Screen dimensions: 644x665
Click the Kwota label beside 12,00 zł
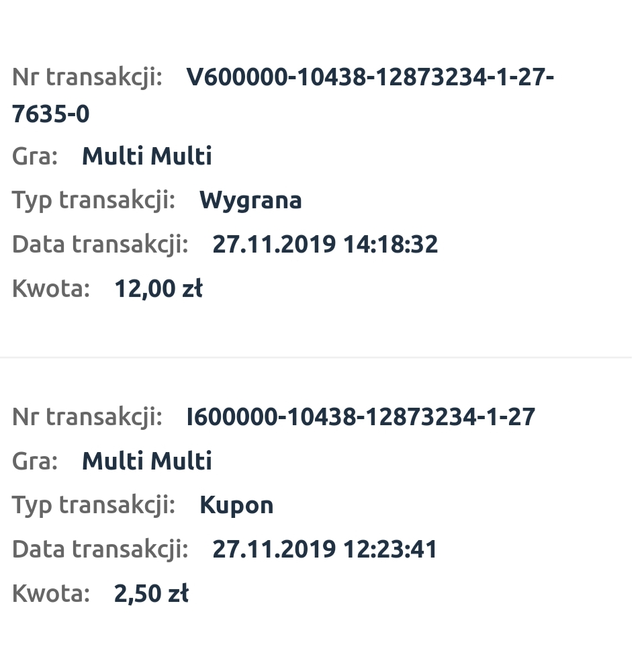[51, 289]
